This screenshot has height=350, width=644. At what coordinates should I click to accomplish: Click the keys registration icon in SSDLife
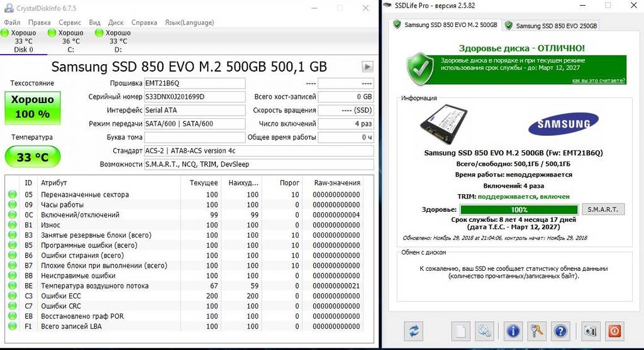536,331
